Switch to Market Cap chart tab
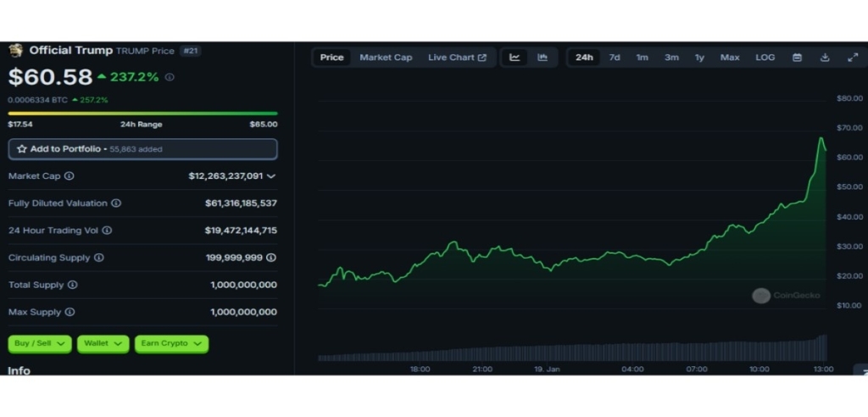 point(386,58)
